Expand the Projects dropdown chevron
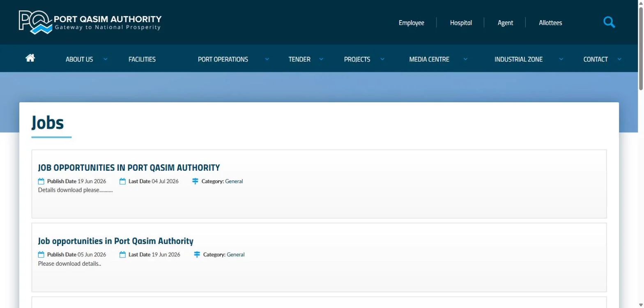644x308 pixels. pos(382,59)
